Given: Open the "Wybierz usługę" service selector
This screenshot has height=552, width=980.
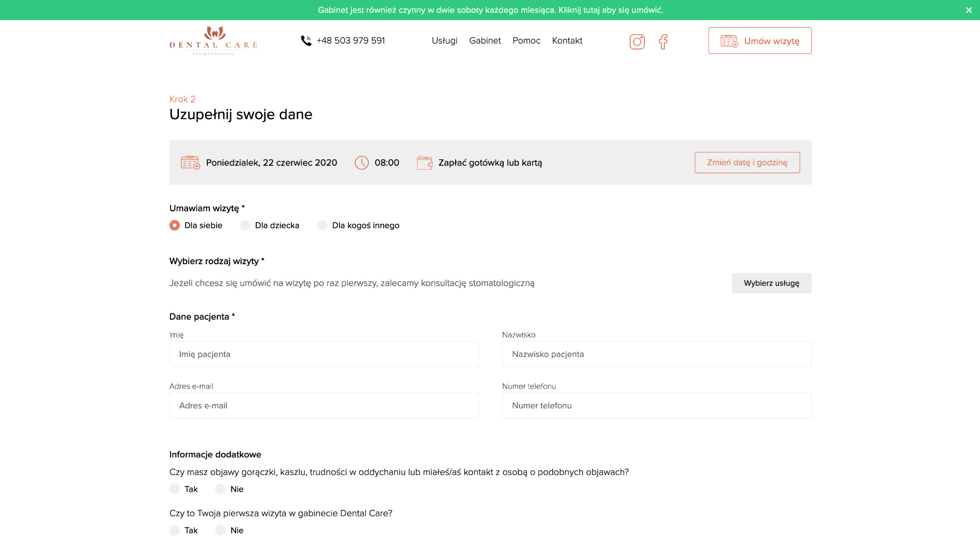Looking at the screenshot, I should pyautogui.click(x=771, y=283).
